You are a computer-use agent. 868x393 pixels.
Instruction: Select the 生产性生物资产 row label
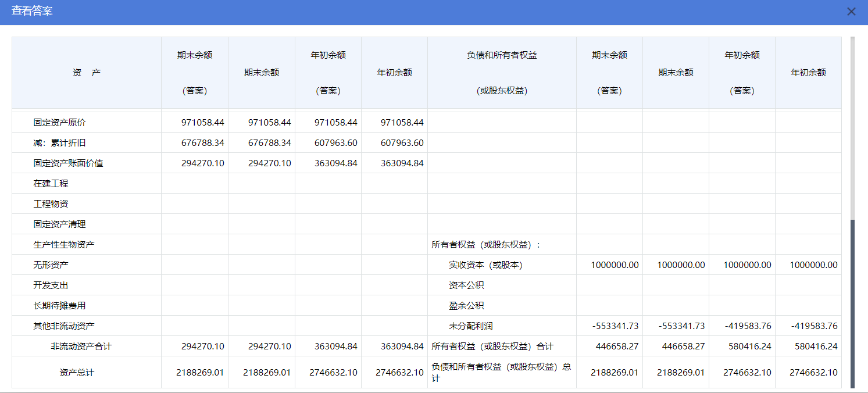point(64,245)
